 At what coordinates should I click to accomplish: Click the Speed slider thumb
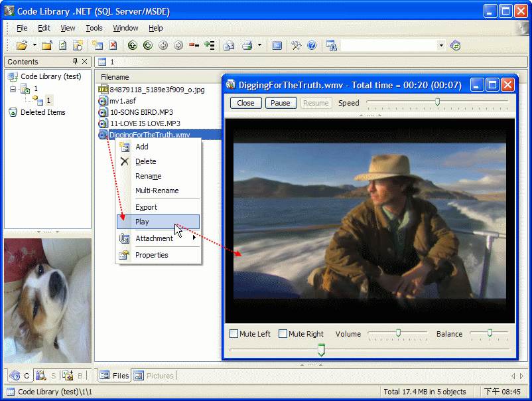(x=437, y=102)
